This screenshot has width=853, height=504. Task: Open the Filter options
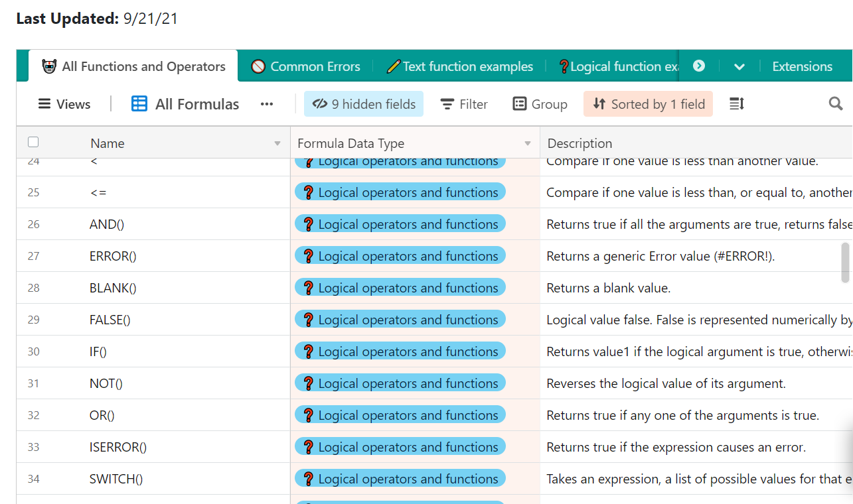(x=464, y=104)
